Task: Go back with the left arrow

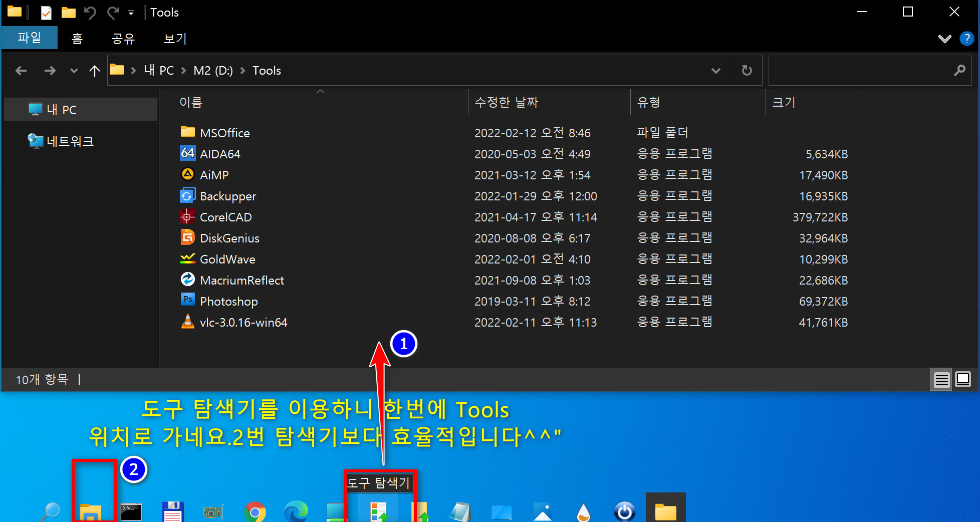Action: [x=21, y=71]
